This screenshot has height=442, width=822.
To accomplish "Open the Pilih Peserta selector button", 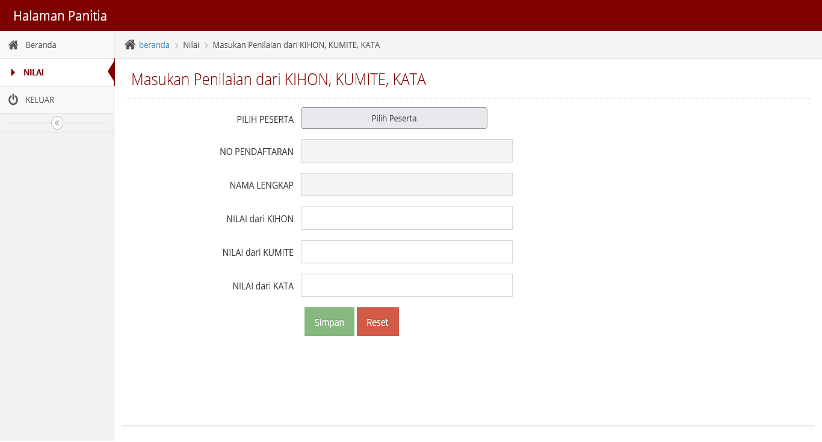I will click(x=394, y=118).
